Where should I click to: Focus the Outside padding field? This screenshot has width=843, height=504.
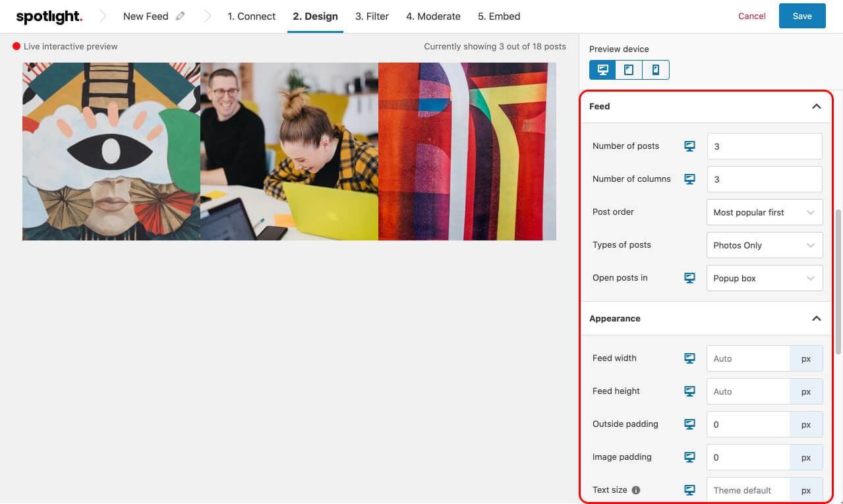tap(748, 424)
